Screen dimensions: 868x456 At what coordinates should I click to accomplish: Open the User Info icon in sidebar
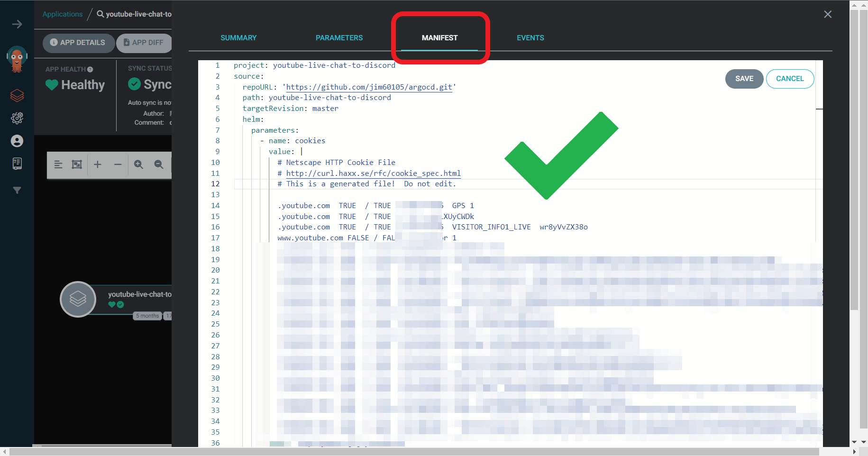(x=17, y=141)
